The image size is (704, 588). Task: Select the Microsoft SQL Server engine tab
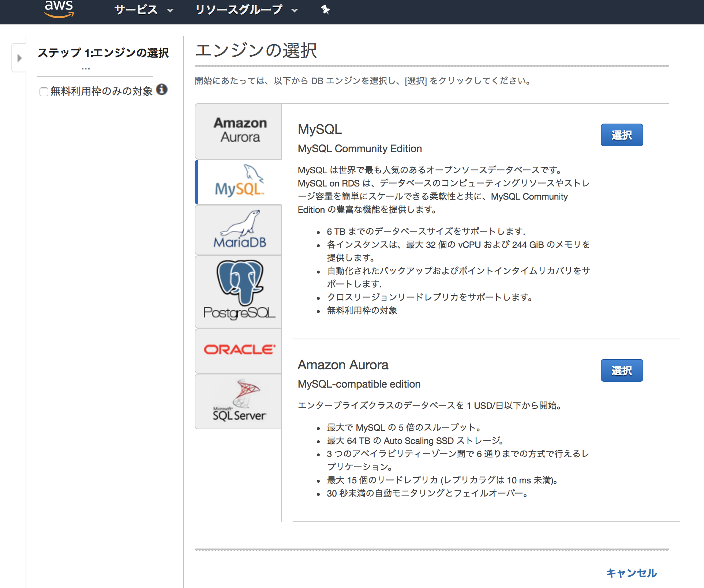pyautogui.click(x=239, y=401)
